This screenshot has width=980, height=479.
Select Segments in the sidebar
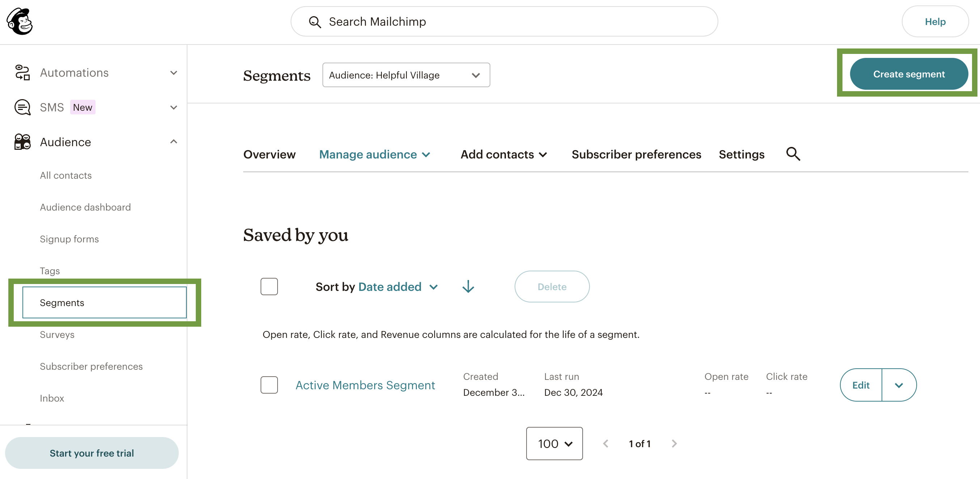pos(105,302)
